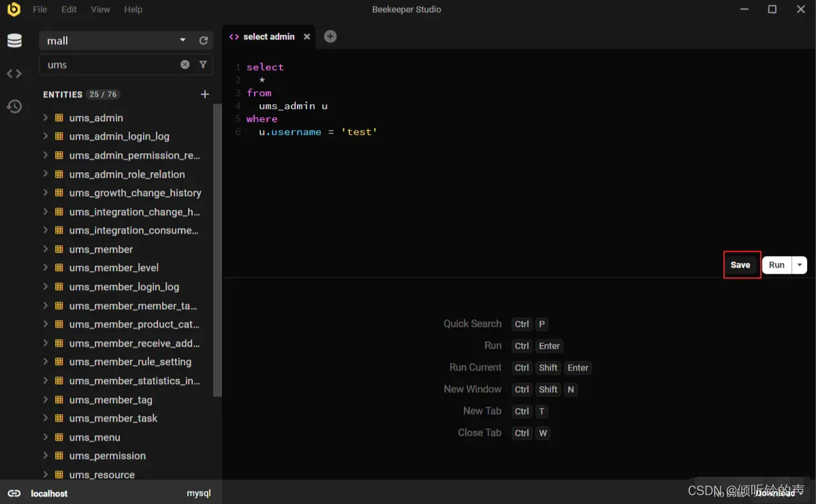Image resolution: width=816 pixels, height=504 pixels.
Task: Click table icon for ums_admin_login_log
Action: [x=59, y=136]
